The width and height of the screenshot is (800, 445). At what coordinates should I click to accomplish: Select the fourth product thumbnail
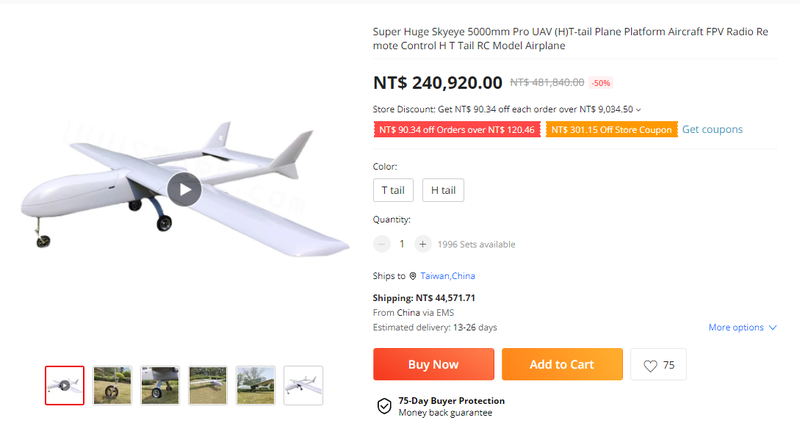[x=208, y=385]
